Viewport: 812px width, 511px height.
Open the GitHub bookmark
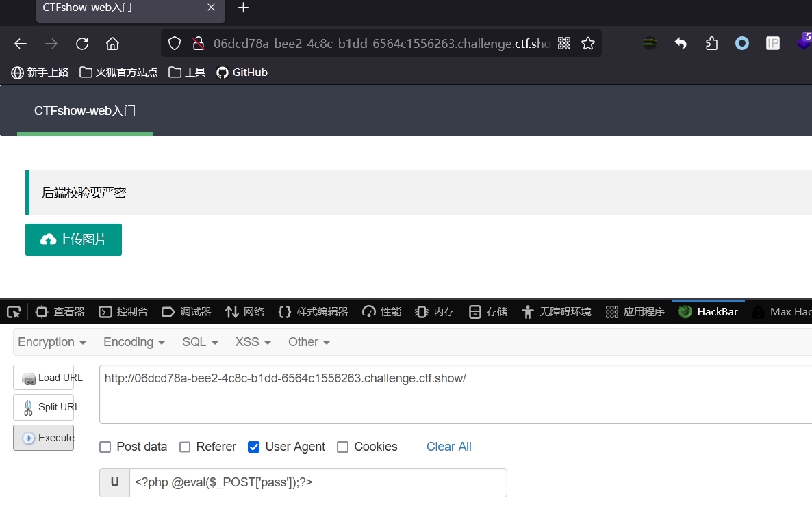(242, 73)
